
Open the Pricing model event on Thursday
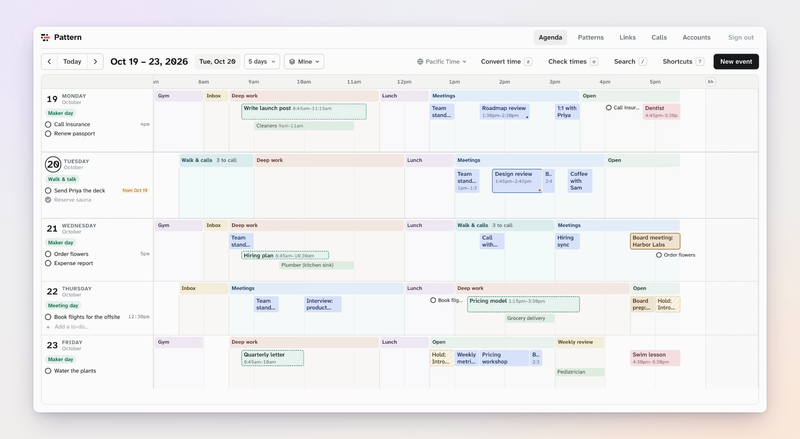(x=523, y=304)
